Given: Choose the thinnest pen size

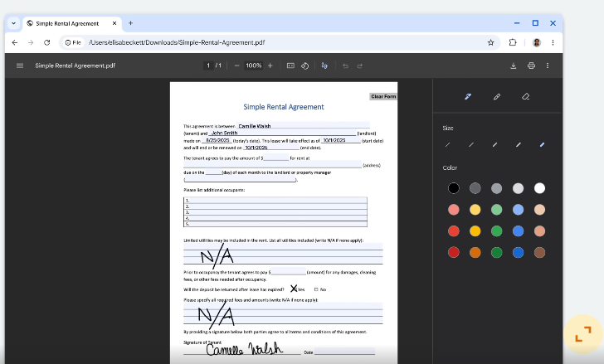Looking at the screenshot, I should click(x=448, y=145).
